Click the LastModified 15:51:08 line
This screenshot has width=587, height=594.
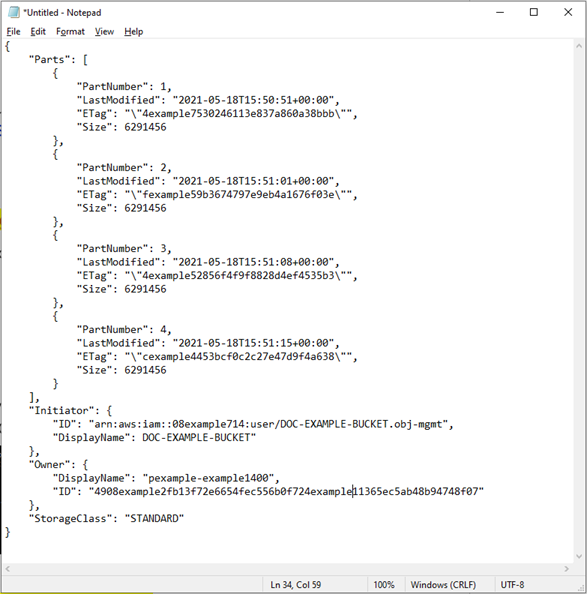(208, 262)
